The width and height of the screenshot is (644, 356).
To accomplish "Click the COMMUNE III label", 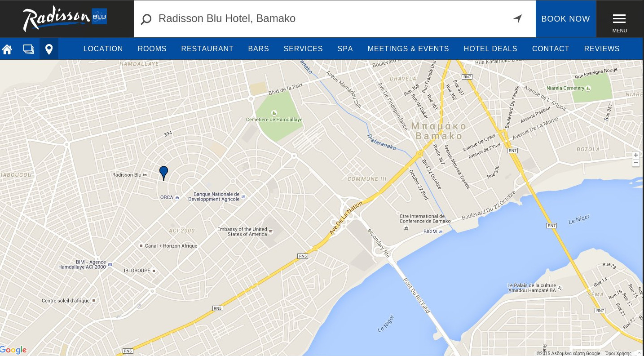I will (367, 179).
